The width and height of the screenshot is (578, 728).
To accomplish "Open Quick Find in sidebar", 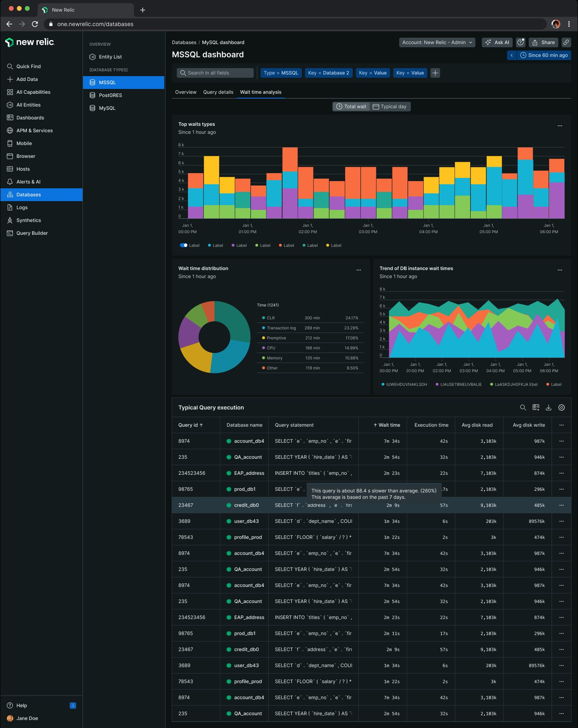I will (x=28, y=67).
